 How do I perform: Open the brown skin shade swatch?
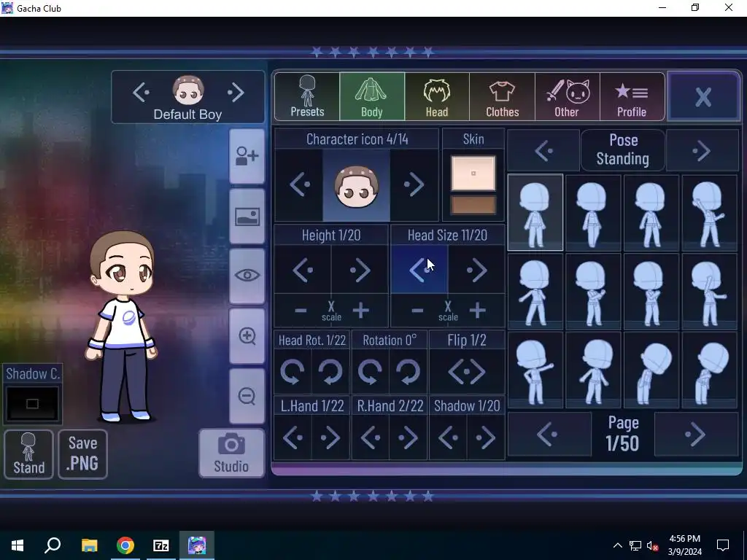[x=473, y=205]
